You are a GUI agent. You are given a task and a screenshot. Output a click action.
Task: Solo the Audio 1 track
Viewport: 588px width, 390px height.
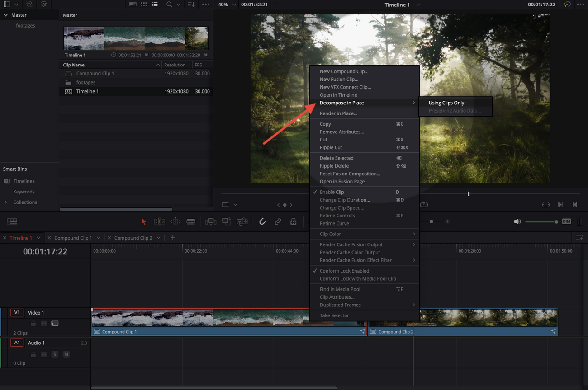(55, 354)
